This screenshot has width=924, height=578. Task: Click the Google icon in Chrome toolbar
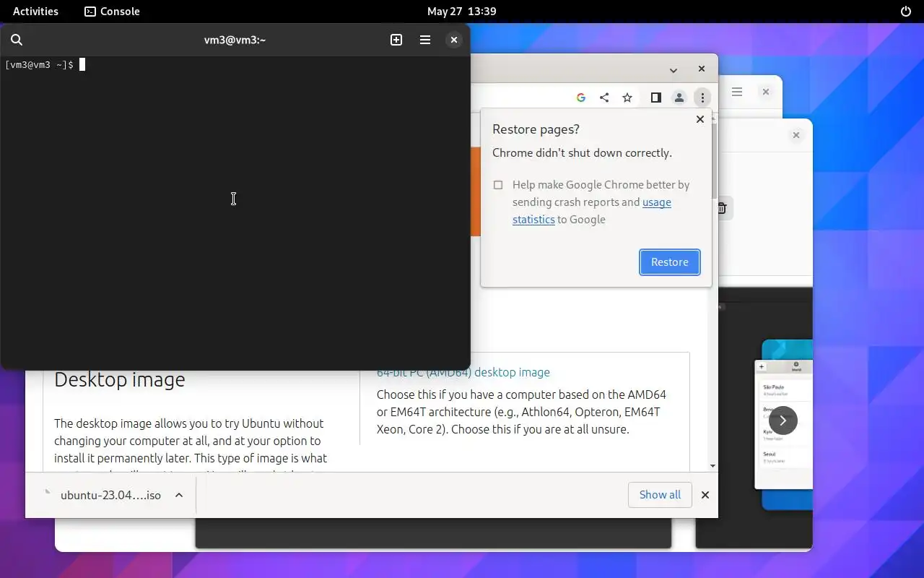581,98
